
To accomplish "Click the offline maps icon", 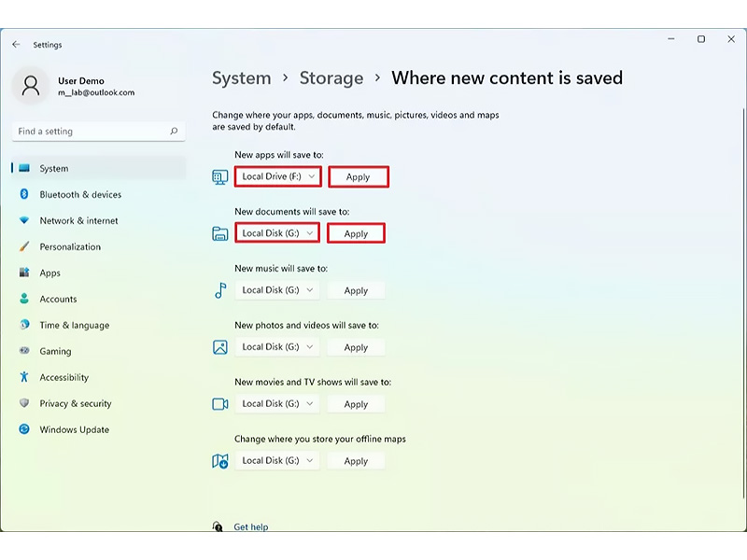I will [x=220, y=461].
